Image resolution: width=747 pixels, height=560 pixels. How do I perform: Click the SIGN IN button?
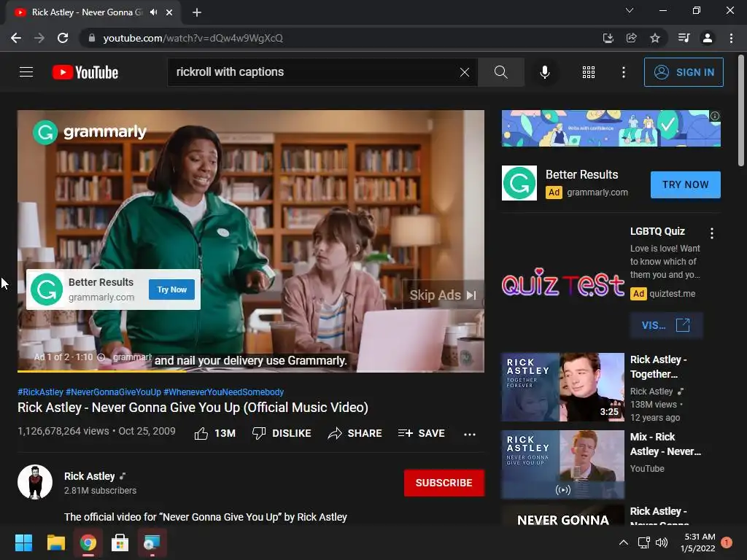(684, 72)
